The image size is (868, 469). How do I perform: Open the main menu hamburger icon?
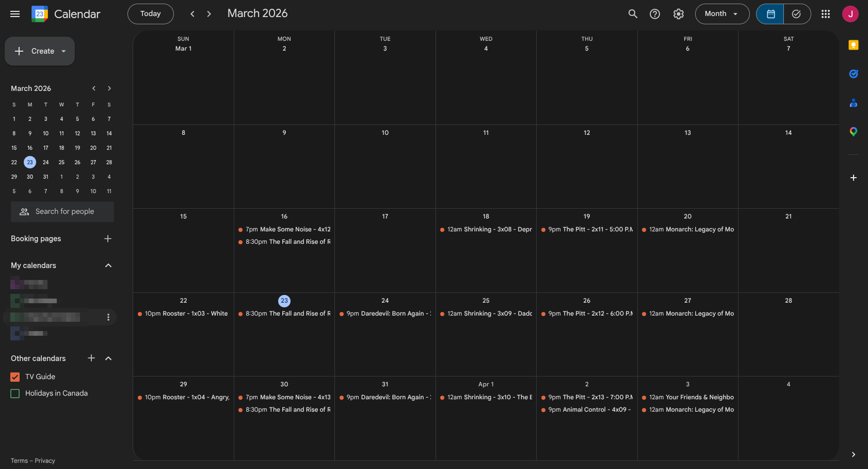click(x=15, y=14)
